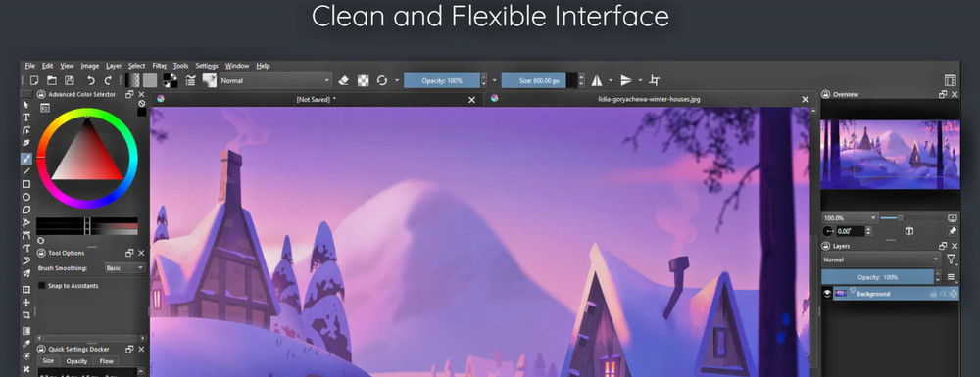The width and height of the screenshot is (980, 377).
Task: Hide the Background layer with eye icon
Action: point(827,294)
